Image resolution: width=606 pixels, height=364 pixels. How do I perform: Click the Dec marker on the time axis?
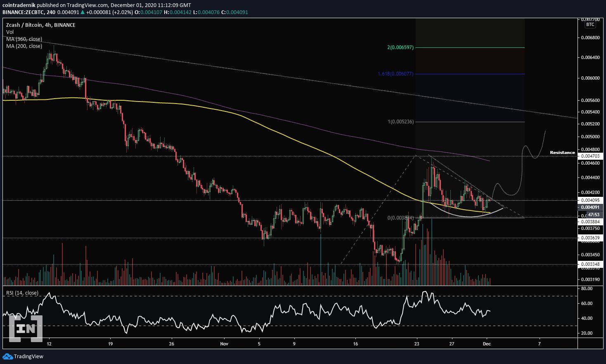[x=487, y=343]
